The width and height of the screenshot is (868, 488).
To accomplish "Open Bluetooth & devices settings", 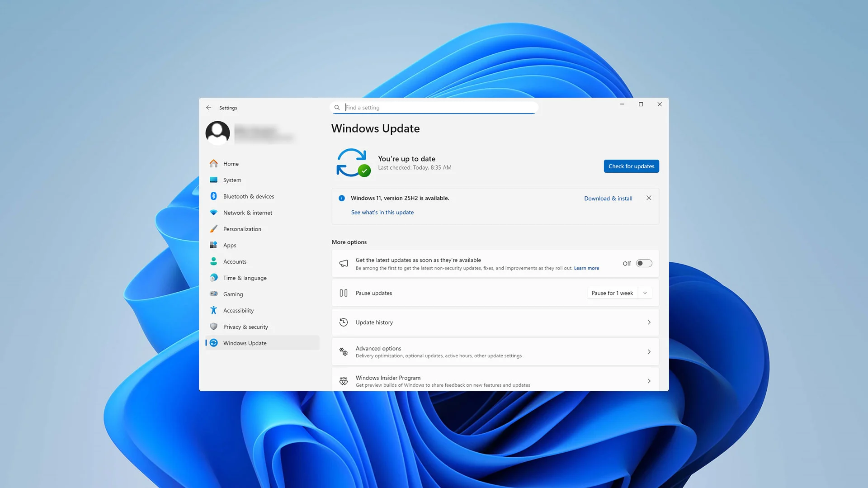I will click(262, 196).
